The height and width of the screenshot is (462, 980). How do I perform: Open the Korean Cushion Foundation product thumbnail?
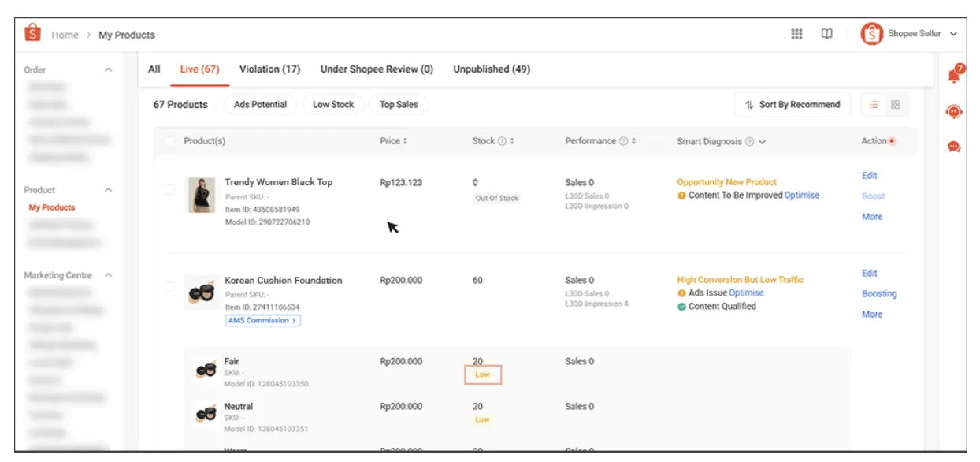pos(202,292)
